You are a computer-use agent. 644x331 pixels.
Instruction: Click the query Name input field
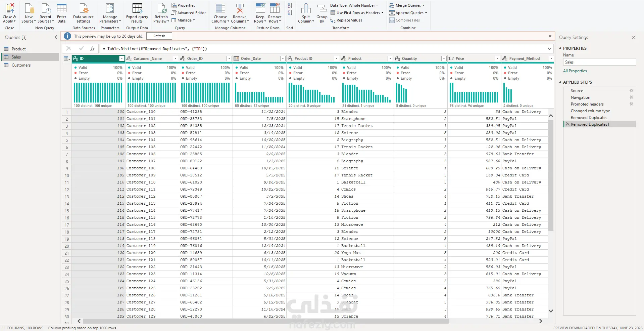tap(599, 62)
